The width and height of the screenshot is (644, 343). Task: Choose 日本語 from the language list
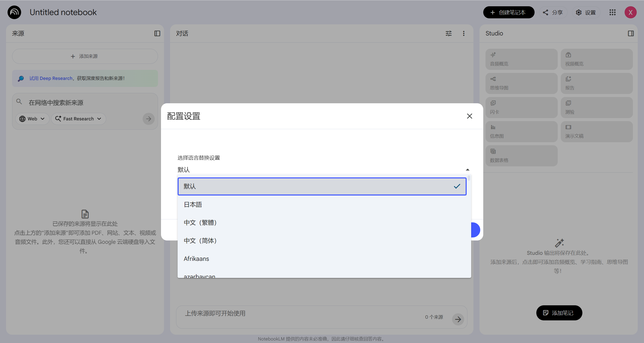193,205
